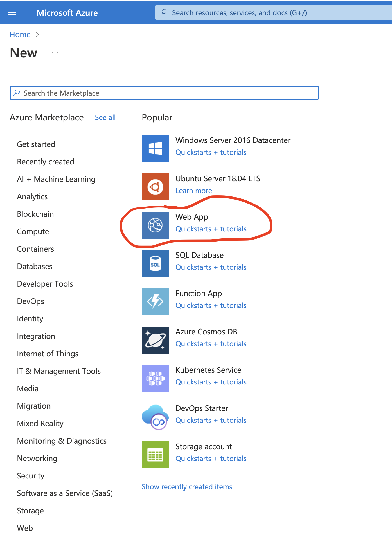
Task: Open Quickstarts + tutorials under Web App
Action: [211, 229]
